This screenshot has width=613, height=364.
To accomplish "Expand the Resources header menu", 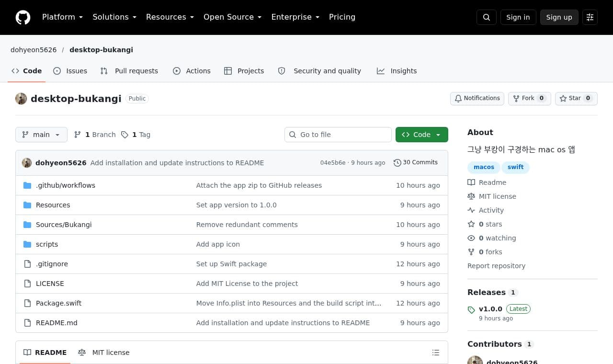I will 170,17.
